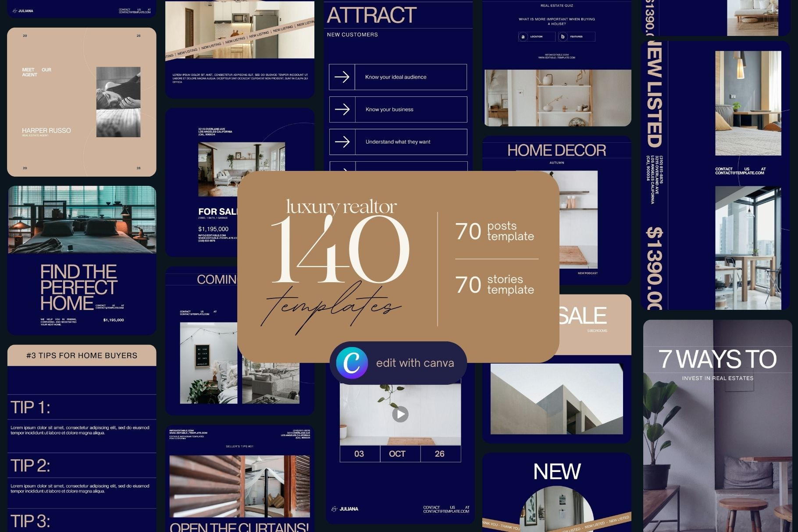This screenshot has width=798, height=532.
Task: Click the 03 date cell
Action: point(359,454)
